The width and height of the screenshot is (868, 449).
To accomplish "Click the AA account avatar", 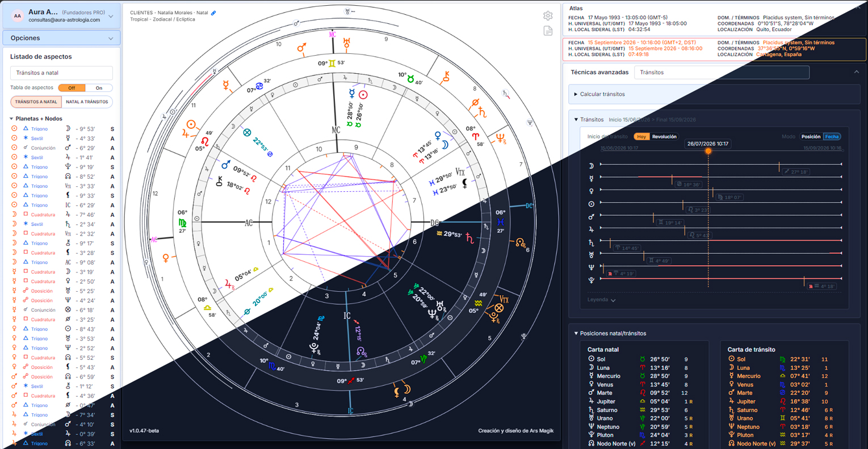I will coord(18,16).
